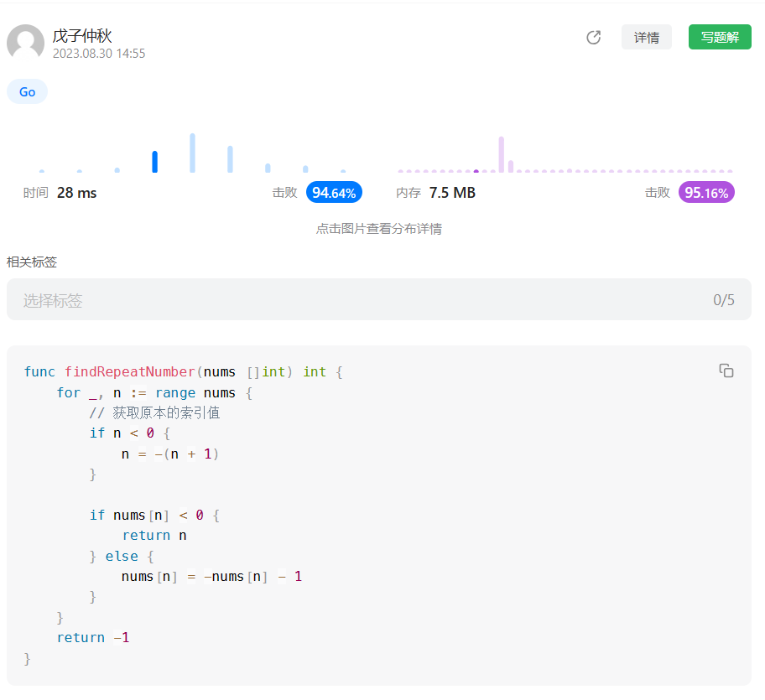The image size is (765, 700).
Task: Select the Go language tag
Action: click(x=27, y=91)
